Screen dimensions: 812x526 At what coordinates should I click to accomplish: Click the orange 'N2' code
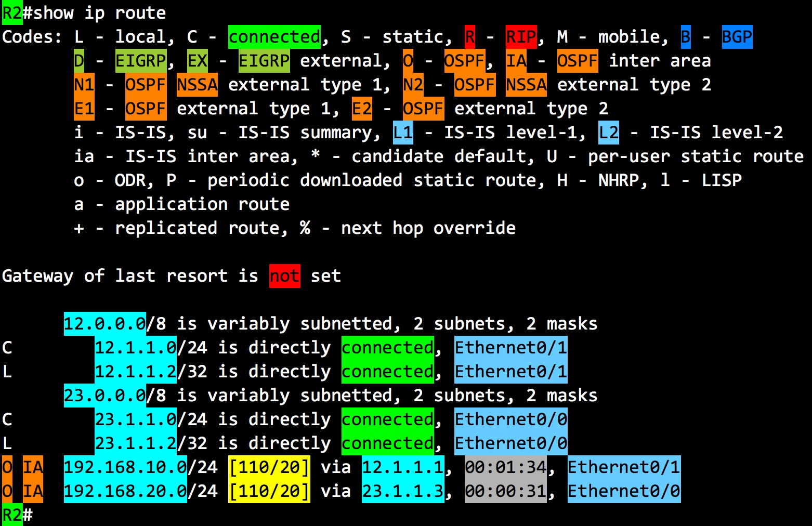point(413,85)
